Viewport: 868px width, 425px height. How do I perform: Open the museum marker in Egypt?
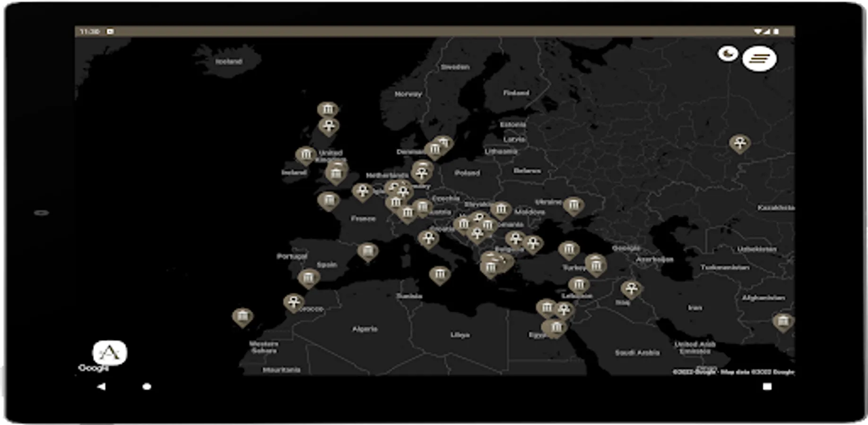(556, 328)
